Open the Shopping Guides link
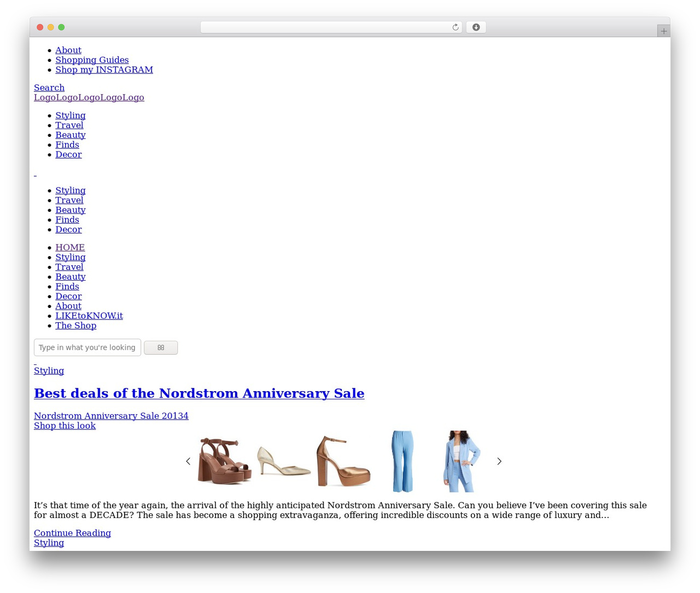Screen dimensions: 700x593 pos(92,60)
